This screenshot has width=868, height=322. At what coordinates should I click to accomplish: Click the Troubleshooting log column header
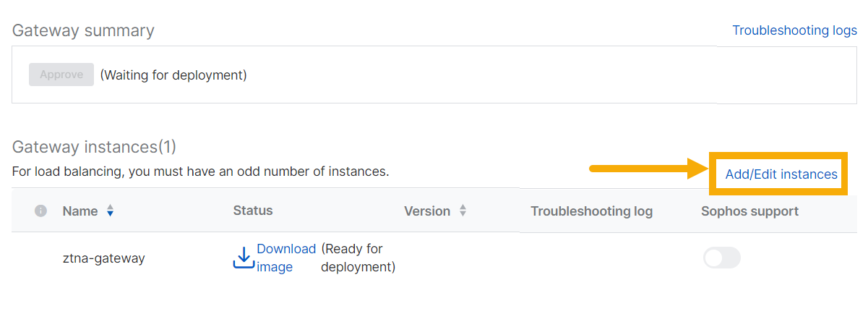pyautogui.click(x=591, y=211)
